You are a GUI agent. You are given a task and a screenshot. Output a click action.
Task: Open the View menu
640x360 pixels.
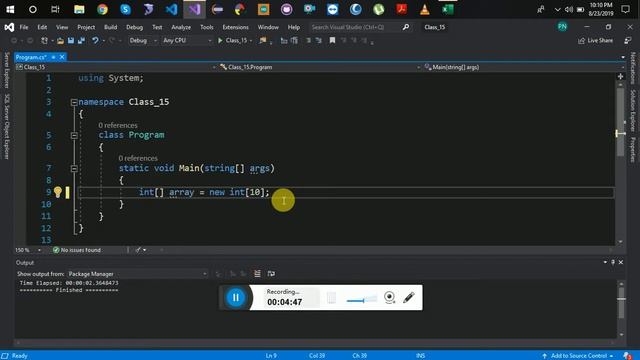tap(62, 27)
